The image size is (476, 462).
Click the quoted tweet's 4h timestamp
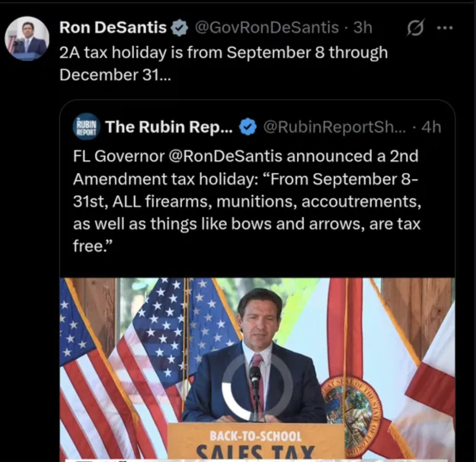point(432,126)
